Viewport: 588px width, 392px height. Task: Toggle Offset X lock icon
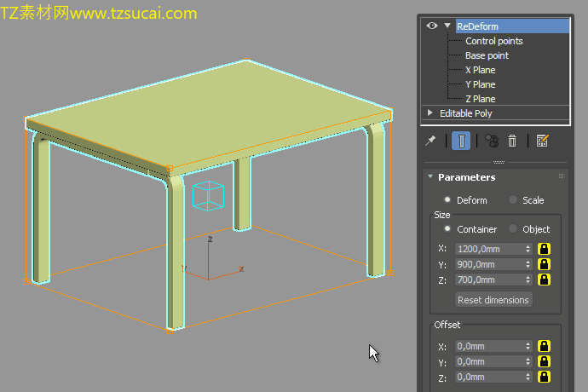tap(545, 346)
